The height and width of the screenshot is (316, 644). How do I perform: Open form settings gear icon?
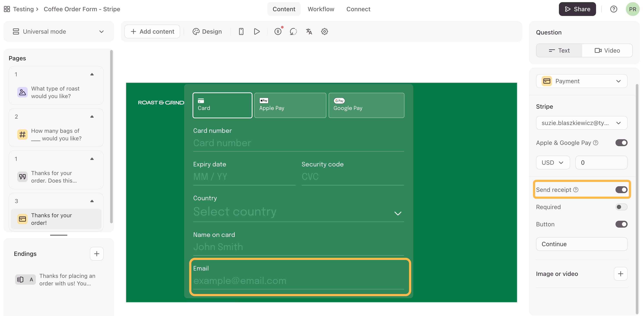click(x=324, y=31)
